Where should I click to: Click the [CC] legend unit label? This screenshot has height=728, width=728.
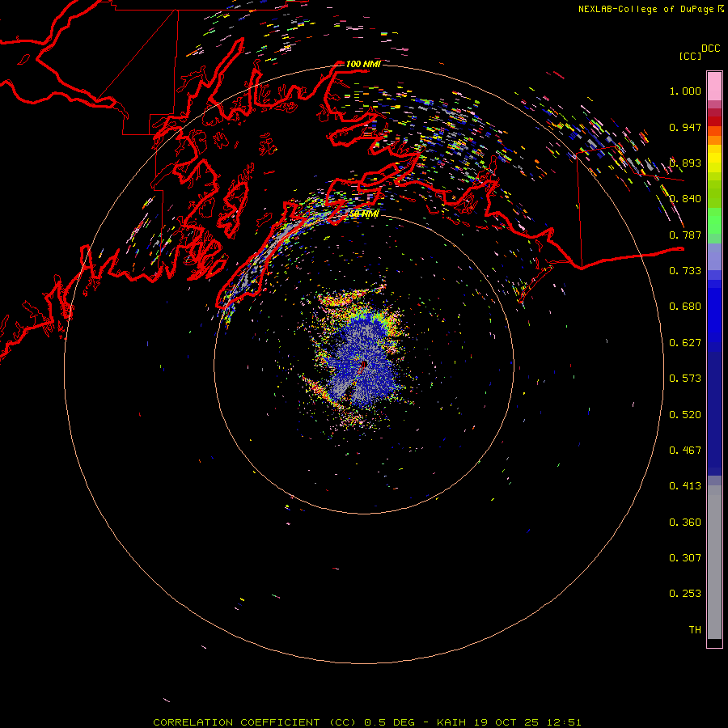click(x=690, y=56)
